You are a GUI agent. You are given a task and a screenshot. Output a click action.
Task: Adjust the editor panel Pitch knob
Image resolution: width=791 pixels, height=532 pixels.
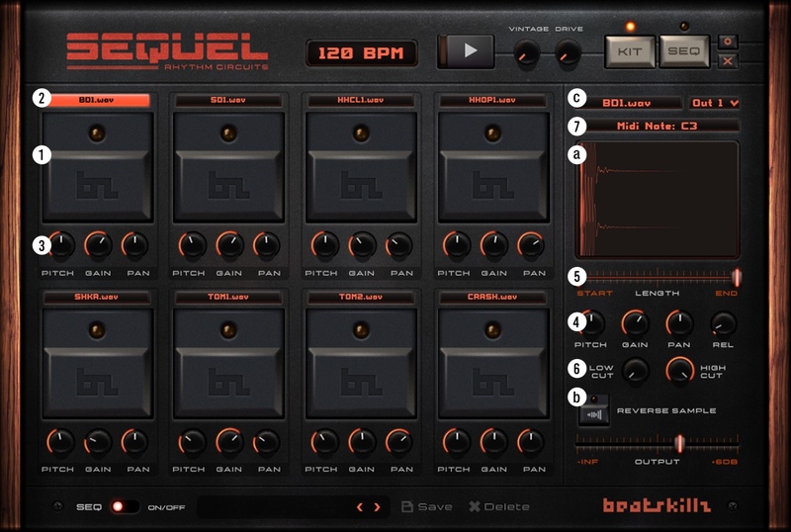[x=590, y=323]
